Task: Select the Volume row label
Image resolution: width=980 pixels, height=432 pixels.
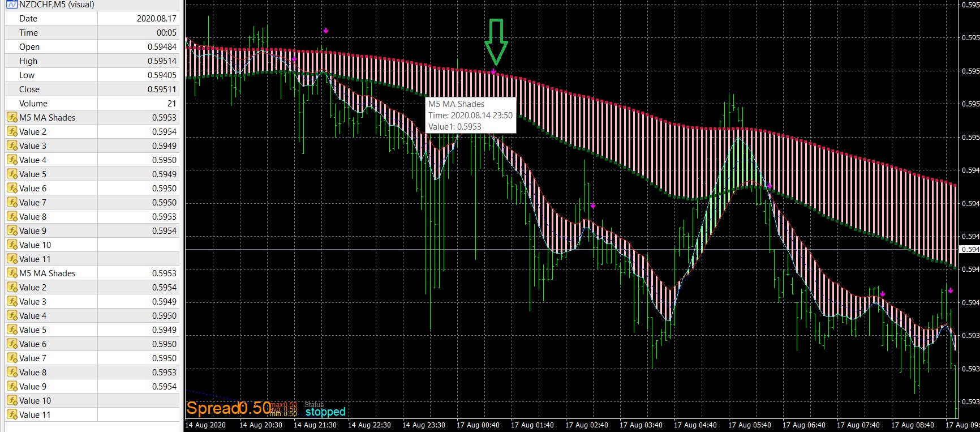Action: [x=33, y=104]
